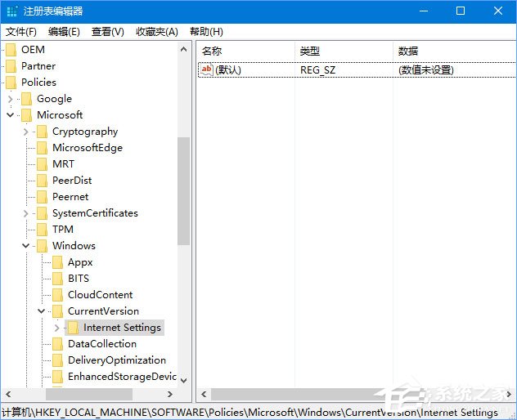517x420 pixels.
Task: Click the registry path in status bar
Action: [x=250, y=412]
